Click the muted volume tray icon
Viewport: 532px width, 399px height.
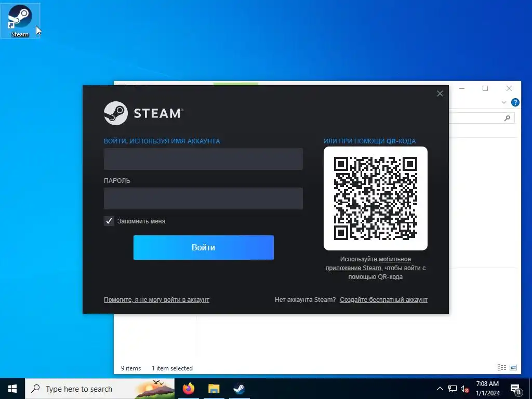pyautogui.click(x=465, y=389)
